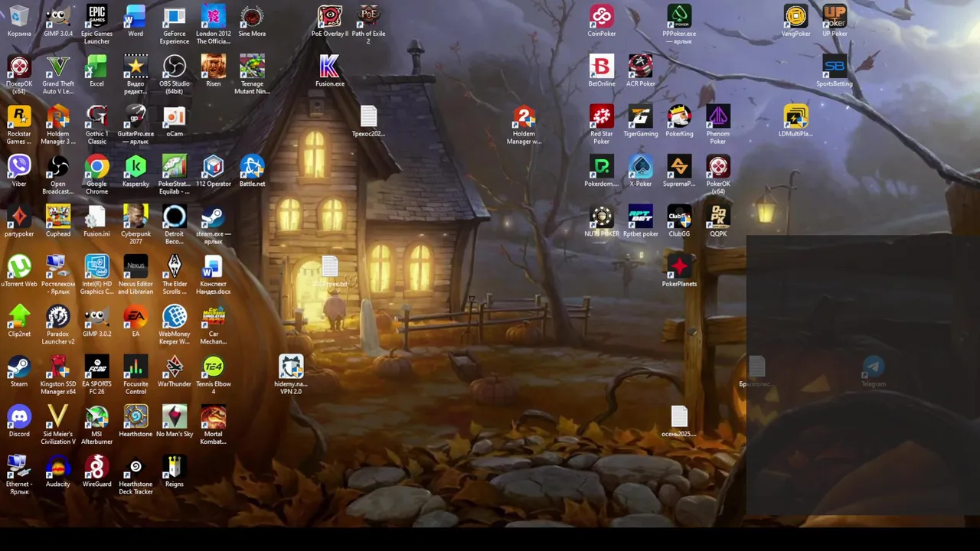This screenshot has width=980, height=551.
Task: Launch Cyberpunk 2077 shortcut
Action: click(136, 225)
